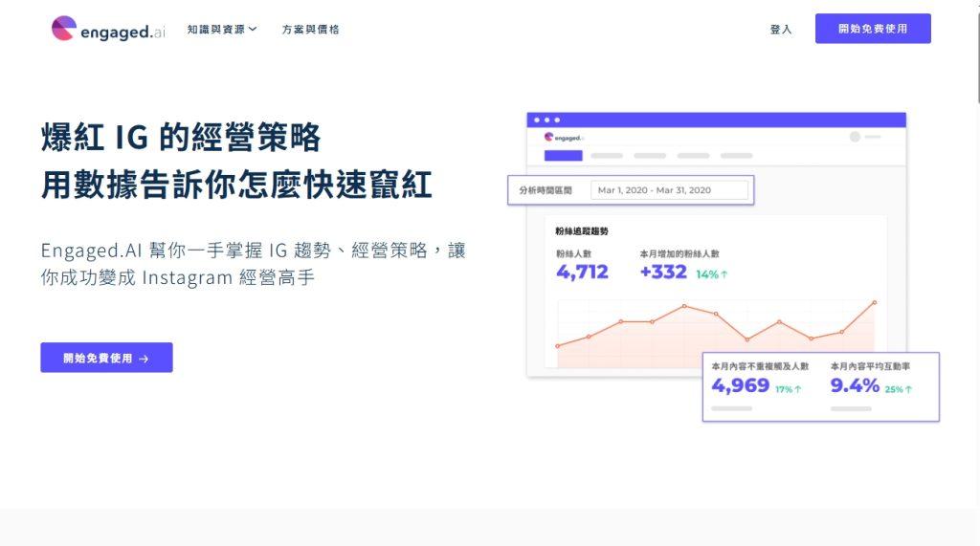Click the top-right 開始免費使用 button
The height and width of the screenshot is (546, 980).
point(873,29)
